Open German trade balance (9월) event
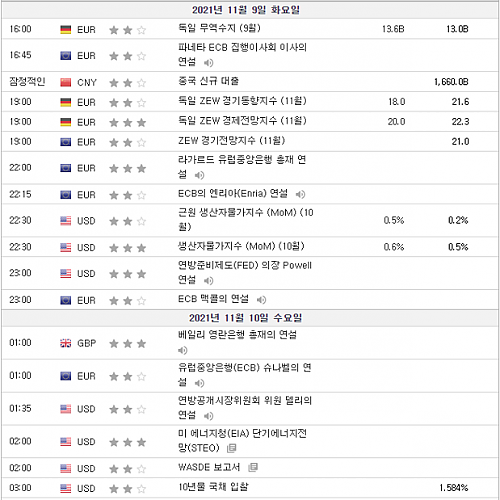The width and height of the screenshot is (500, 500). [219, 28]
